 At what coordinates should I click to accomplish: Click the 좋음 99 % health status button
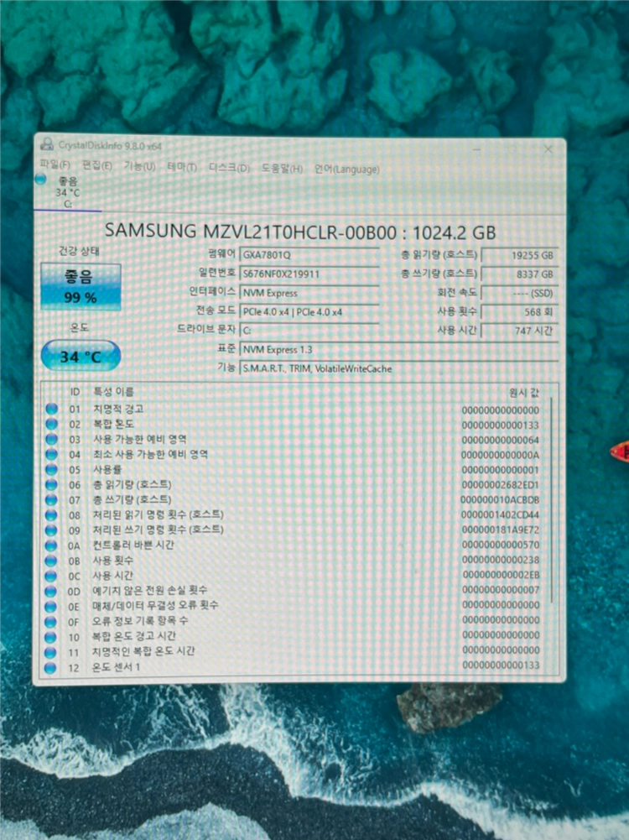pyautogui.click(x=81, y=287)
